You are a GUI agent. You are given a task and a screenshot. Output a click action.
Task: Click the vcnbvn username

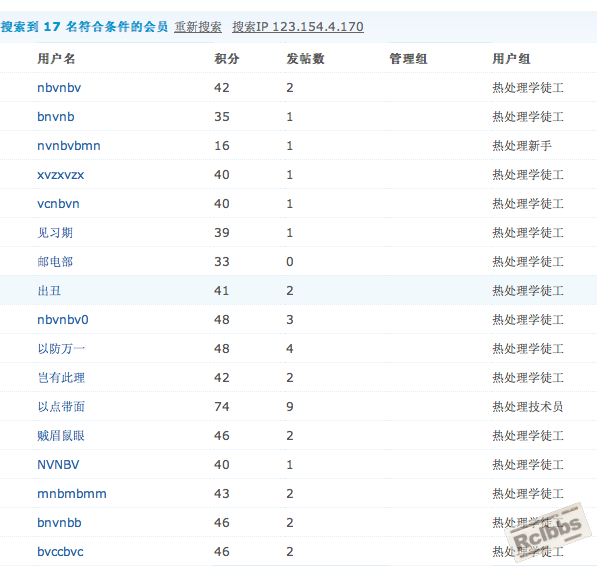pos(58,204)
